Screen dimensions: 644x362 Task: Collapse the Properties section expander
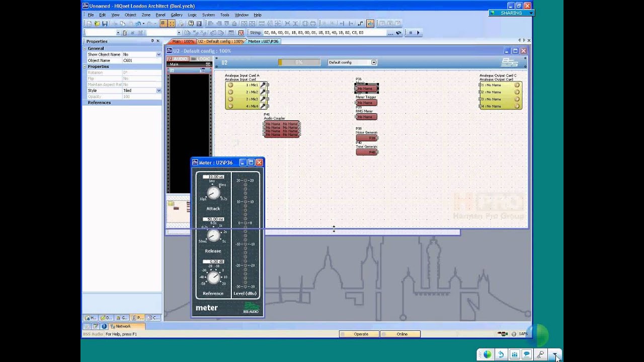[x=85, y=66]
